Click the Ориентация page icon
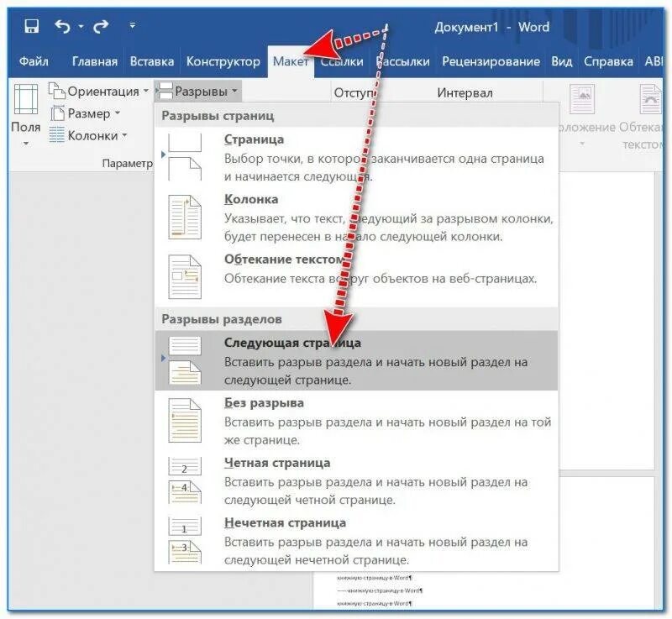The image size is (672, 619). (56, 91)
